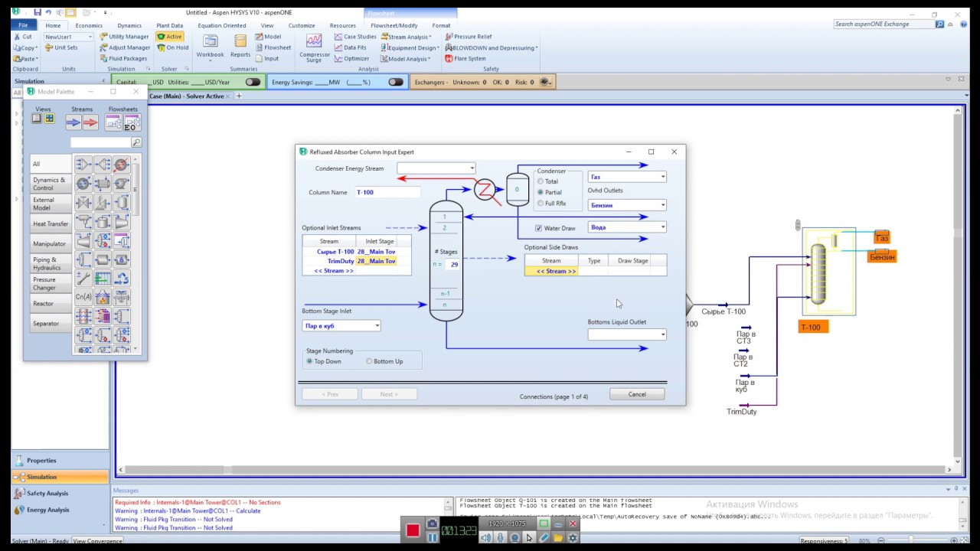Click the EO sub-flowsheet palette icon
Screen dimensions: 980x551
[x=131, y=122]
